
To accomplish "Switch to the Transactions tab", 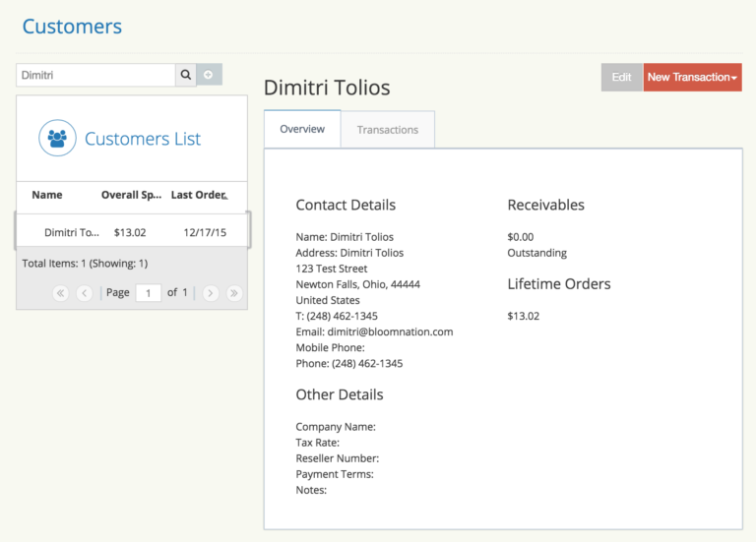I will pos(387,130).
